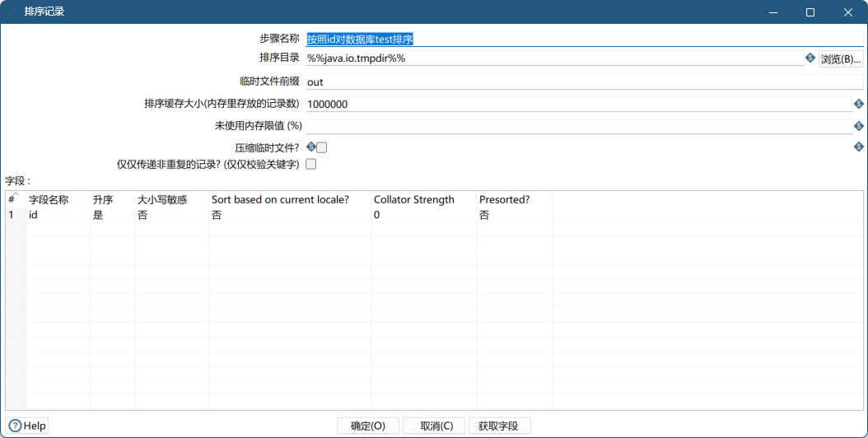Click the 大小写敏感 cell for id row
This screenshot has height=438, width=868.
[x=171, y=215]
